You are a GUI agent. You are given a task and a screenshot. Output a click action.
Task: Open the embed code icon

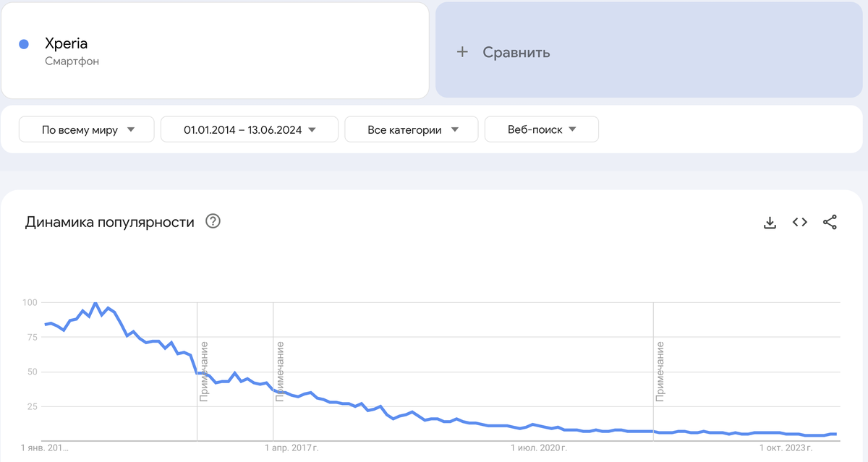799,223
